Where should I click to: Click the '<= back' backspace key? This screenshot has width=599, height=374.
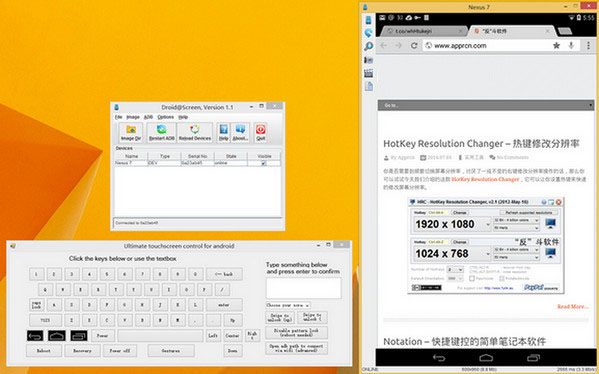click(x=224, y=274)
